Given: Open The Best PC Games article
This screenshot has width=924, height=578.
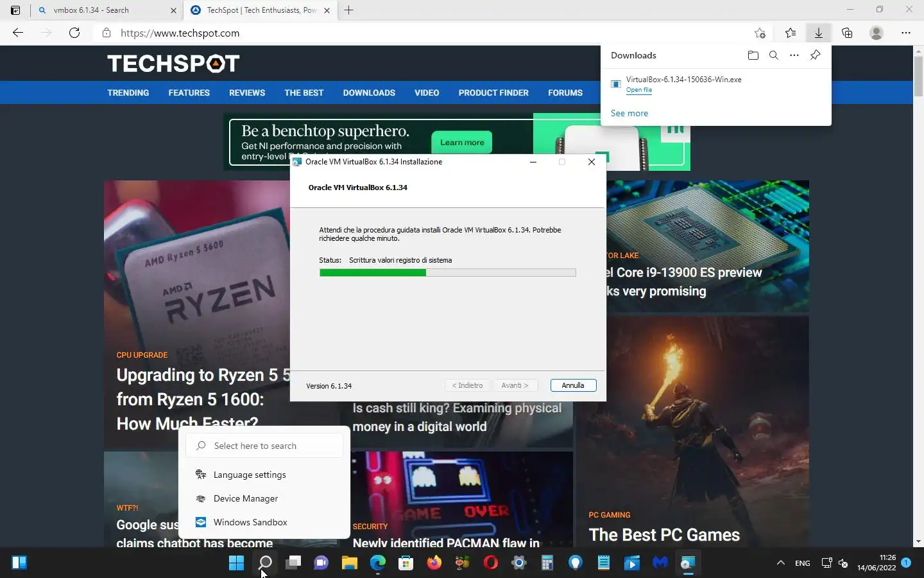Looking at the screenshot, I should click(664, 535).
